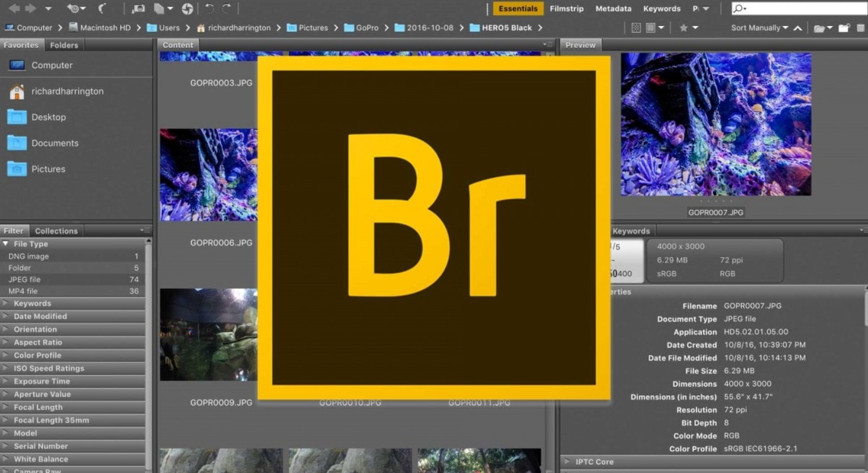
Task: Go forward with the right arrow
Action: pos(30,8)
